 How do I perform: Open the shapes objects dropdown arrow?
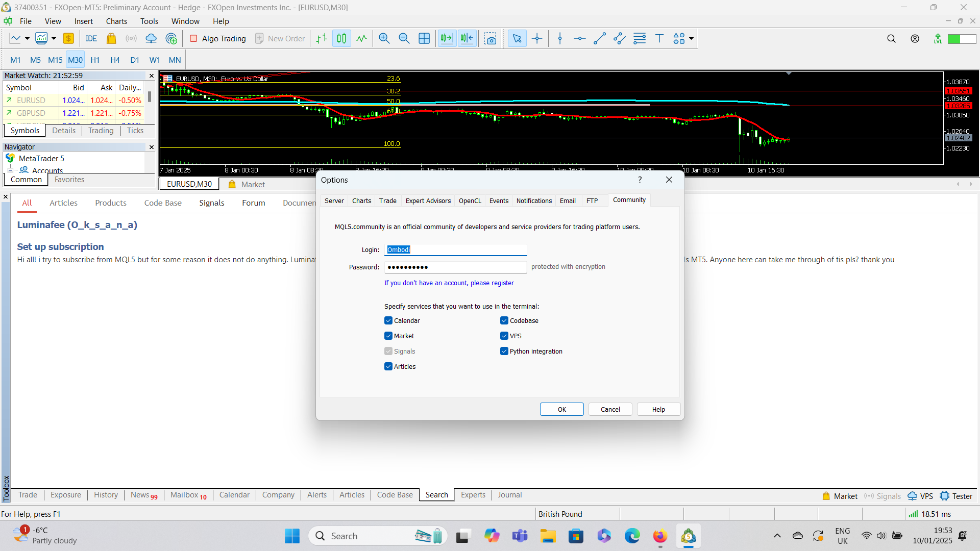tap(691, 38)
